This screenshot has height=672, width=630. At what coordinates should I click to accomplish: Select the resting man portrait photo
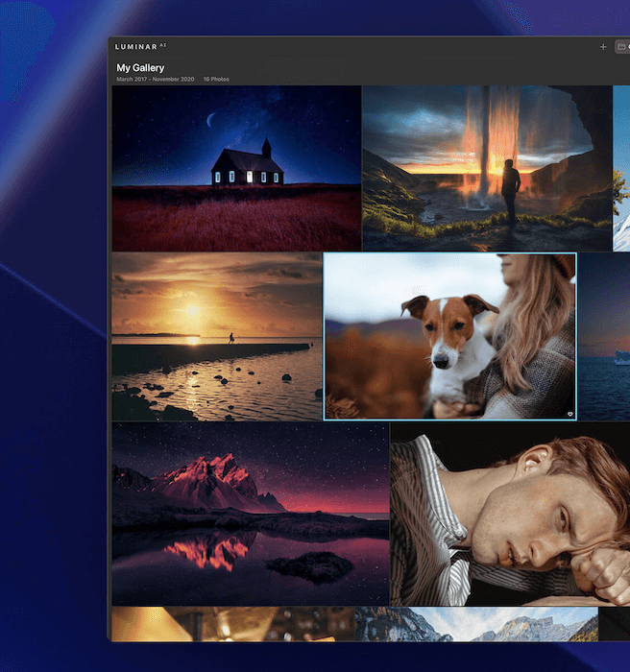coord(509,514)
